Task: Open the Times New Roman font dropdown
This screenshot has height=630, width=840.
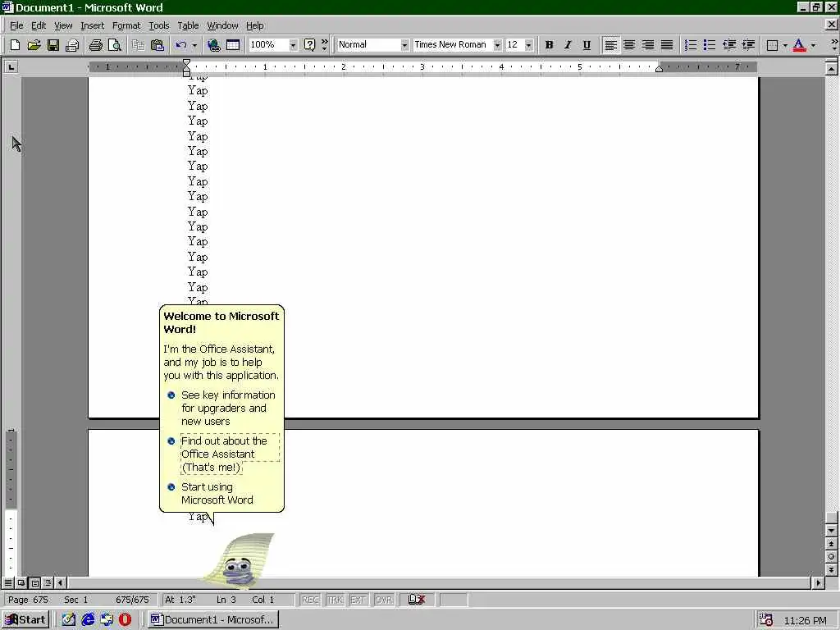Action: (497, 45)
